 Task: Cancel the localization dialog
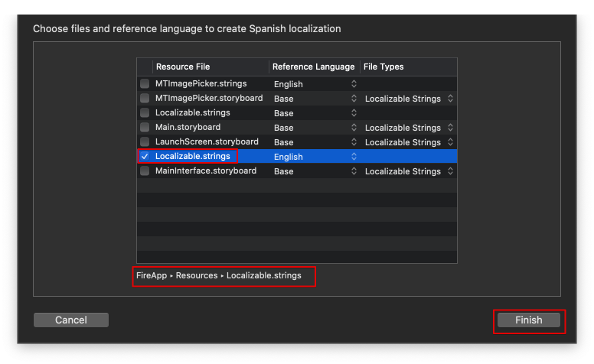[71, 320]
